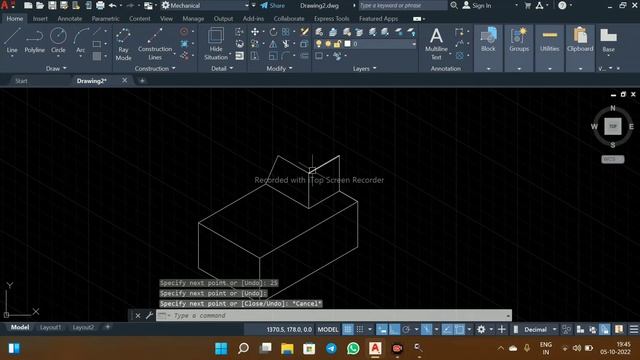The height and width of the screenshot is (360, 640).
Task: Expand the Detail panel
Action: (x=222, y=69)
